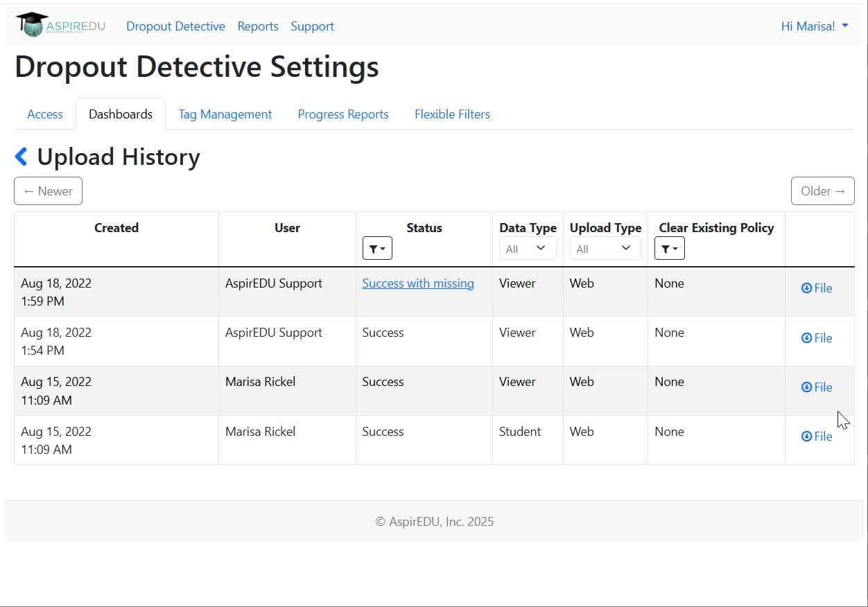Click the Upload History heading
Image resolution: width=868 pixels, height=607 pixels.
pos(119,157)
